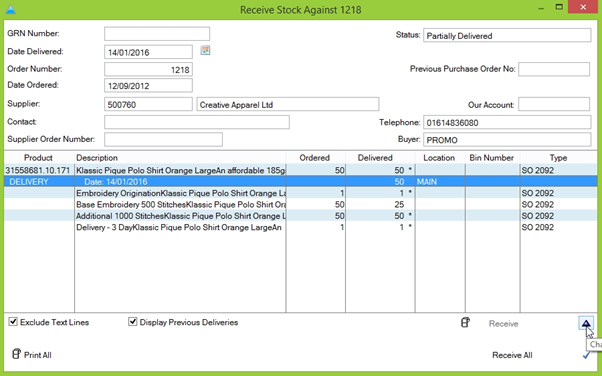Click the Supplier code field 500760
Image resolution: width=602 pixels, height=376 pixels.
click(x=148, y=104)
